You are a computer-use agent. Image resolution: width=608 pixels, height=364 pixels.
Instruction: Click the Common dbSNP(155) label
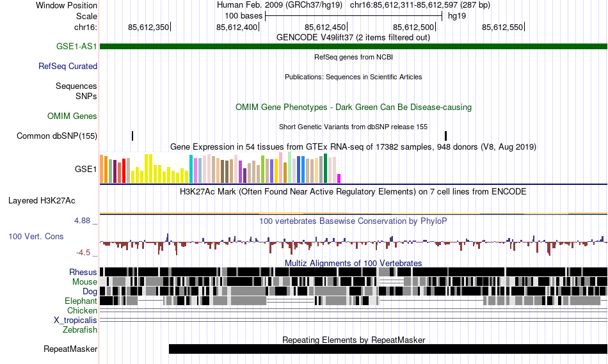pyautogui.click(x=57, y=136)
